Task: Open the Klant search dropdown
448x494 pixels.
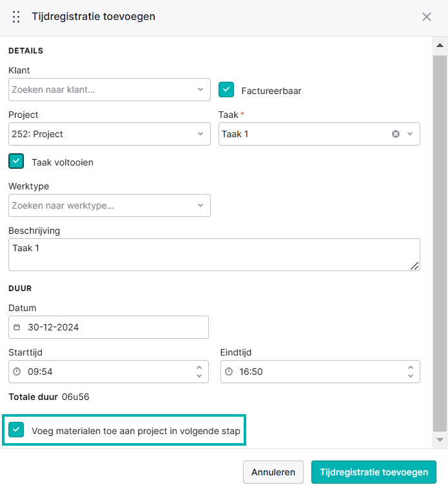Action: tap(110, 90)
